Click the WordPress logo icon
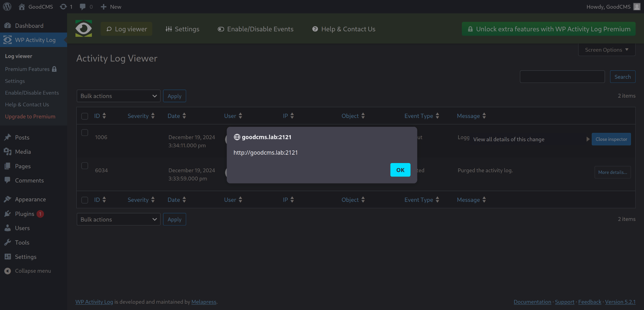The image size is (644, 310). pos(7,7)
